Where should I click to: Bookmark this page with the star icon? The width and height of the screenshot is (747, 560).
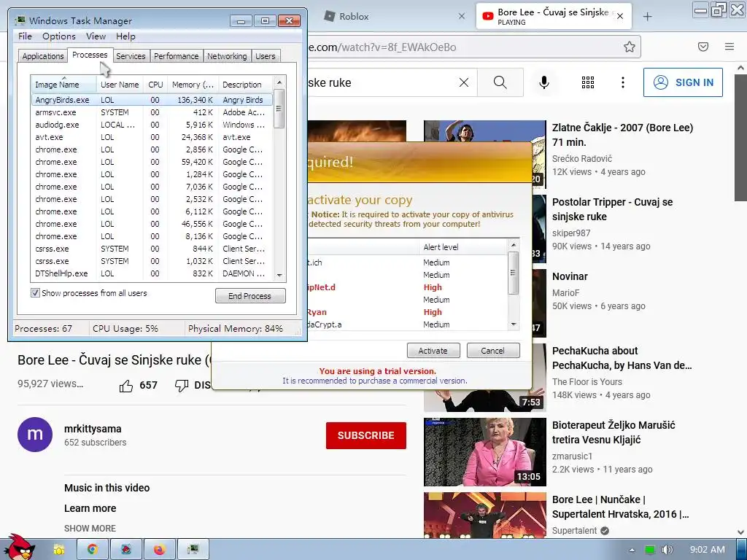pyautogui.click(x=630, y=47)
